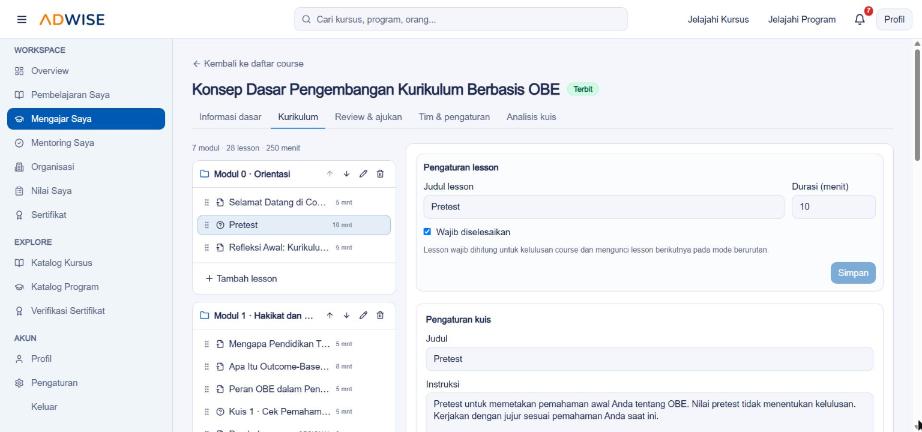Screen dimensions: 922x432
Task: Click drag handle of Pretest lesson
Action: (206, 225)
